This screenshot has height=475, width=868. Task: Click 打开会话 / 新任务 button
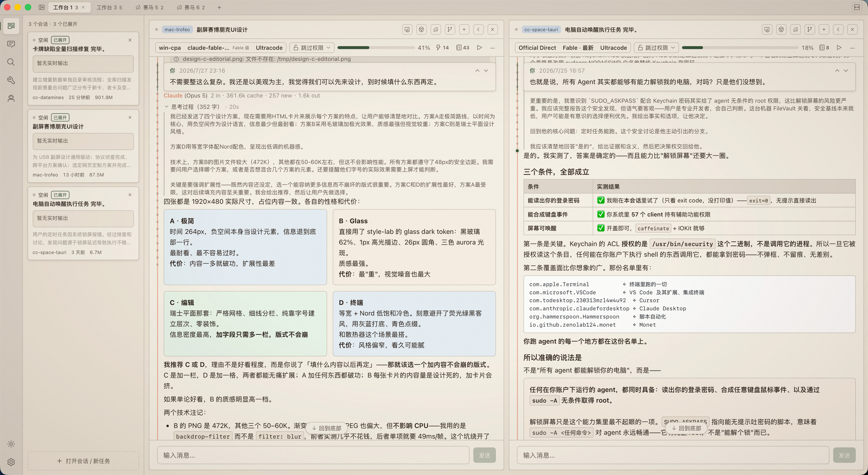[x=83, y=461]
